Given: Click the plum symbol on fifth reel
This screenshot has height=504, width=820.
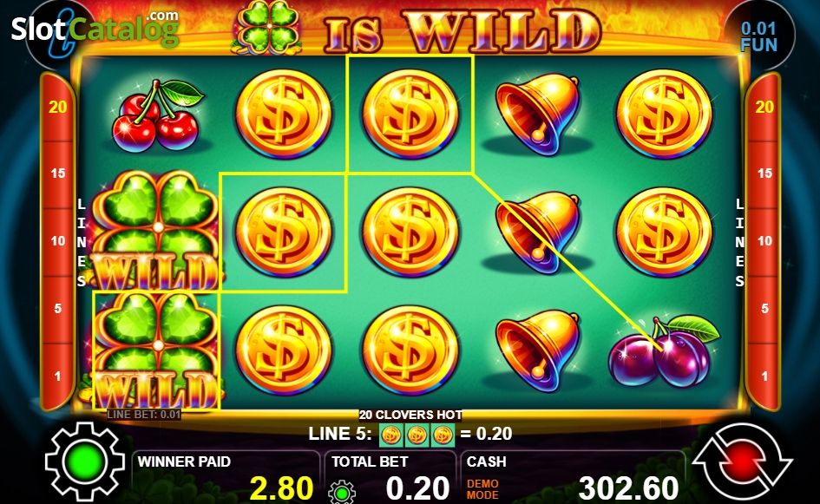Looking at the screenshot, I should (x=663, y=350).
